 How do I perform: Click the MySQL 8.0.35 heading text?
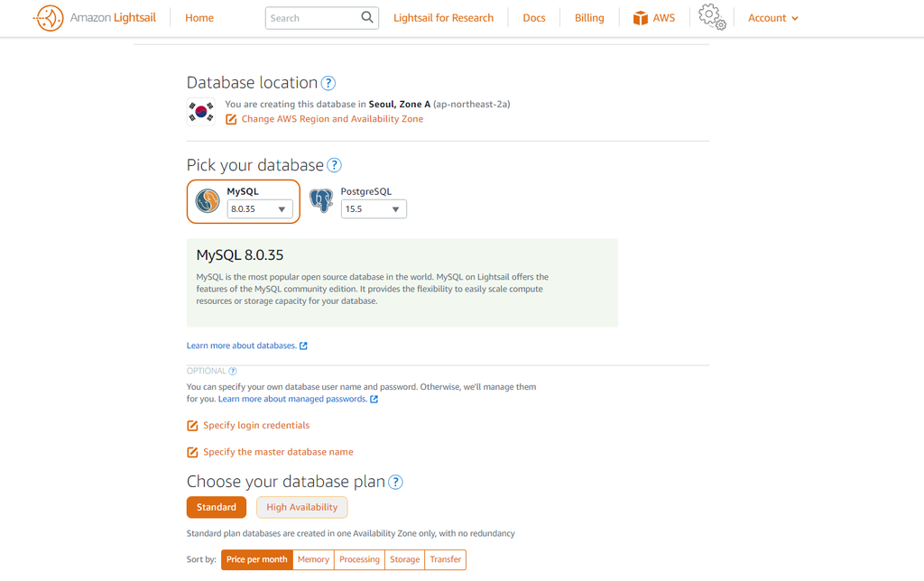point(240,255)
